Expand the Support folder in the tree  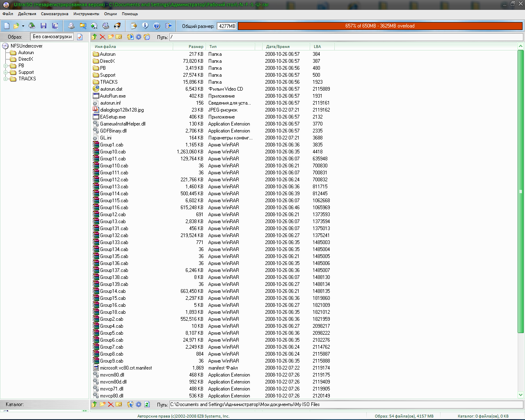pos(6,72)
